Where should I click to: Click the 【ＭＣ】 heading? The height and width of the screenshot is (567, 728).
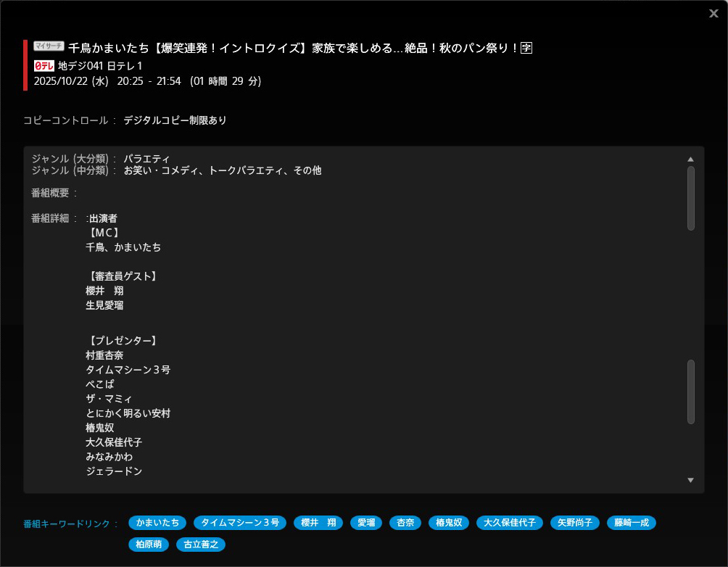tap(104, 233)
